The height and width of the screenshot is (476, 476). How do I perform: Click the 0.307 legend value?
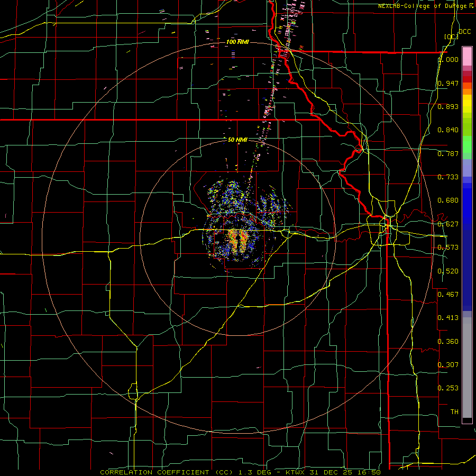tap(448, 365)
